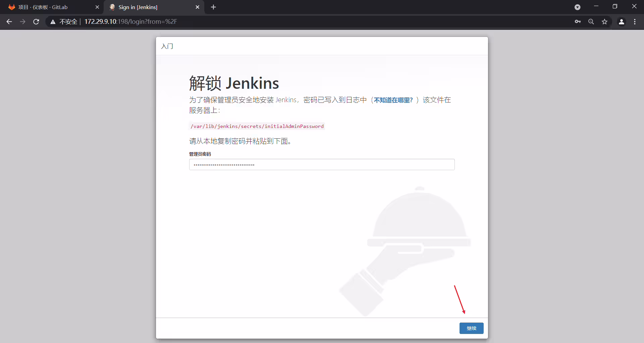
Task: Reload the Jenkins page
Action: click(36, 22)
